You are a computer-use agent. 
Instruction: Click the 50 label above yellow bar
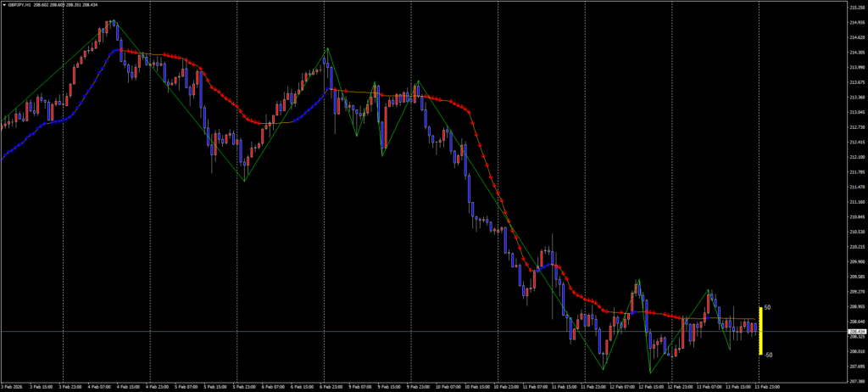[x=768, y=307]
